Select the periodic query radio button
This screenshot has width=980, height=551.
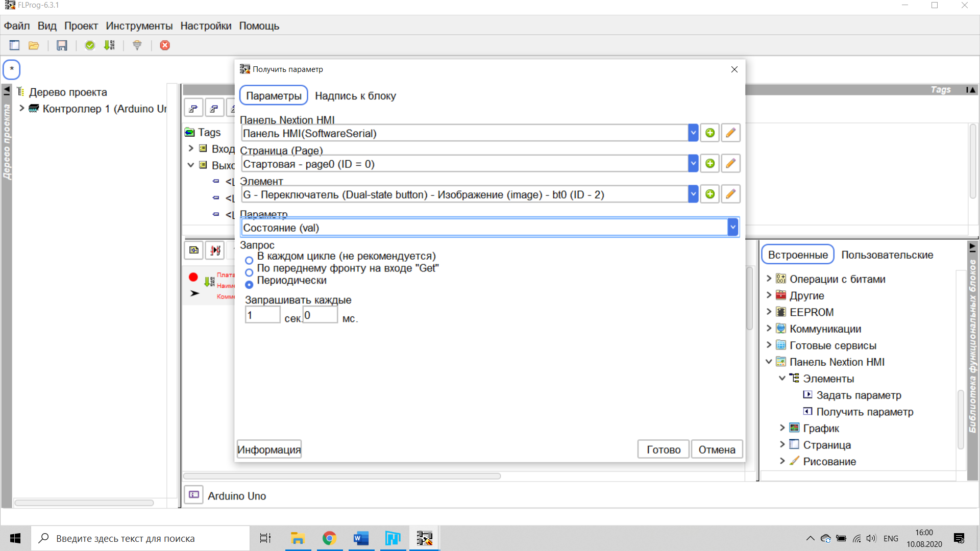click(x=249, y=285)
